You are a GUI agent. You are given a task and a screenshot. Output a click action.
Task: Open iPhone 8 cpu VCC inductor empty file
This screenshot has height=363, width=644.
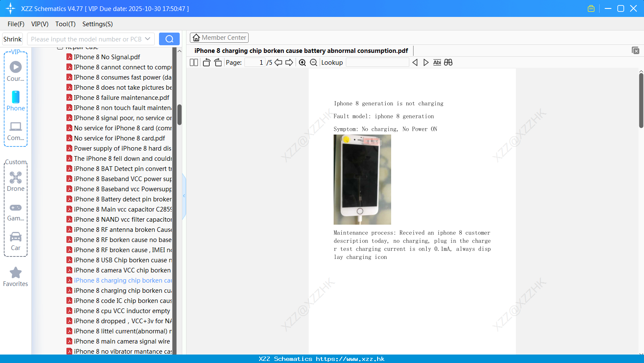[x=118, y=311]
